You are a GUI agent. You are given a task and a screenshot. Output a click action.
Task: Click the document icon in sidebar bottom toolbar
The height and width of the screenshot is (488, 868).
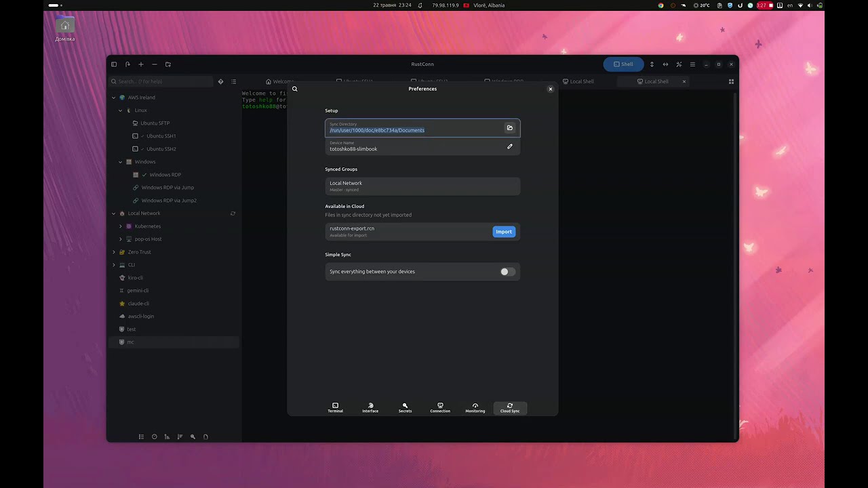pyautogui.click(x=205, y=436)
